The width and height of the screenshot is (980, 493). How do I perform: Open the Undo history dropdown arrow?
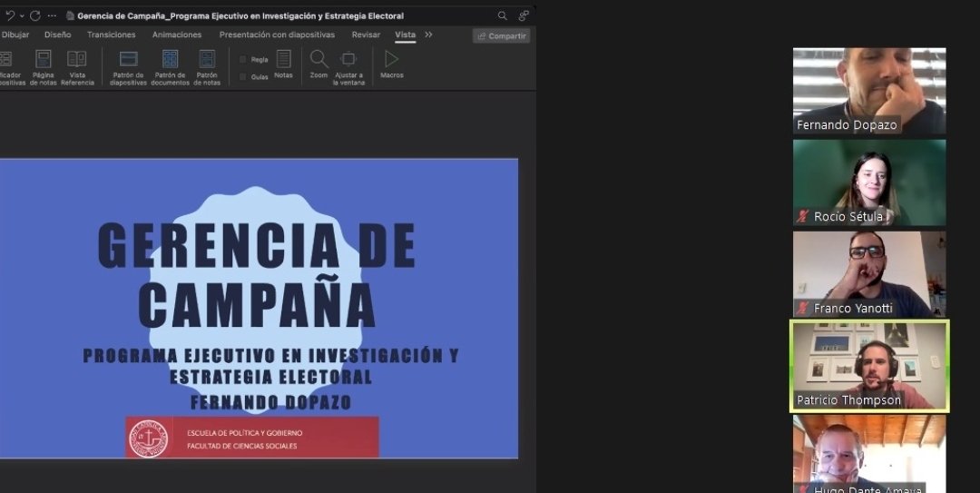22,15
